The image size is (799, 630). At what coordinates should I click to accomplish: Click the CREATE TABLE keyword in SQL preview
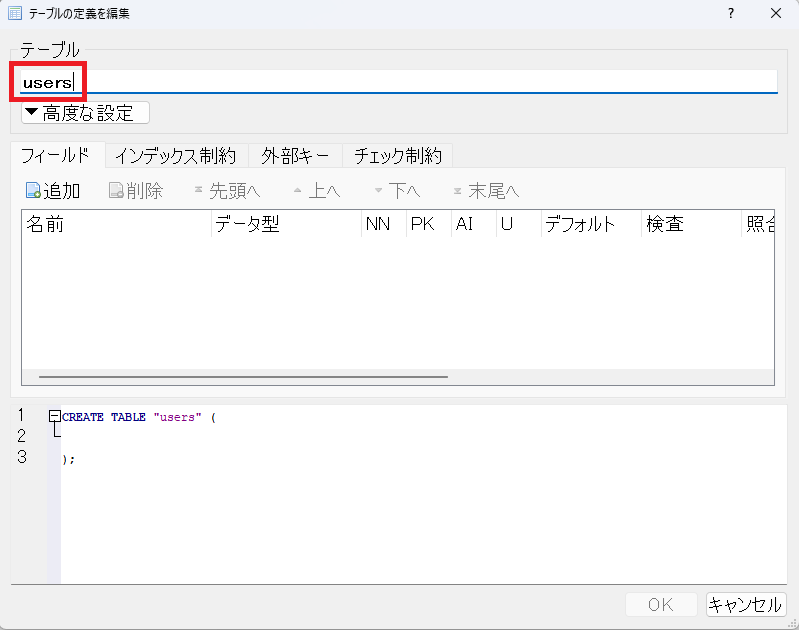104,417
